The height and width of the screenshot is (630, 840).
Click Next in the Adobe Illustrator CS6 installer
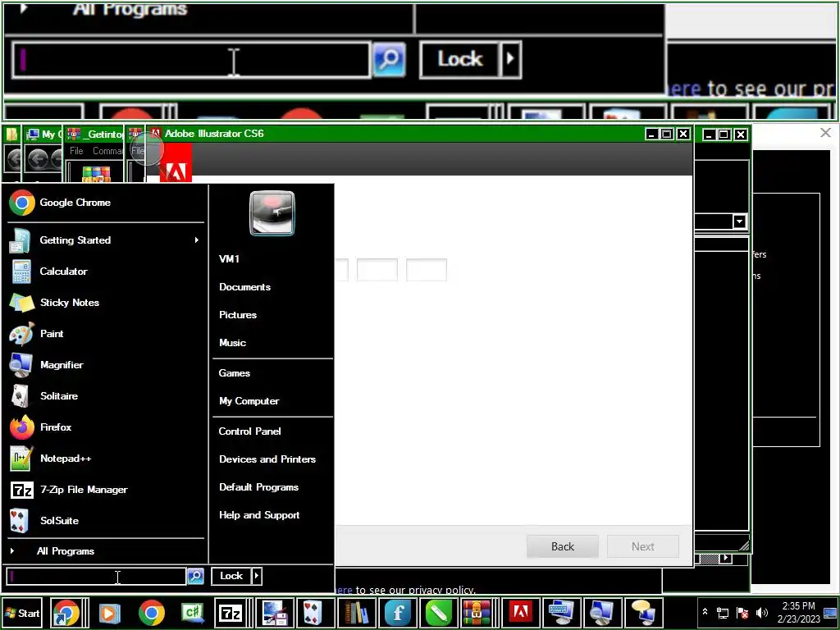643,546
